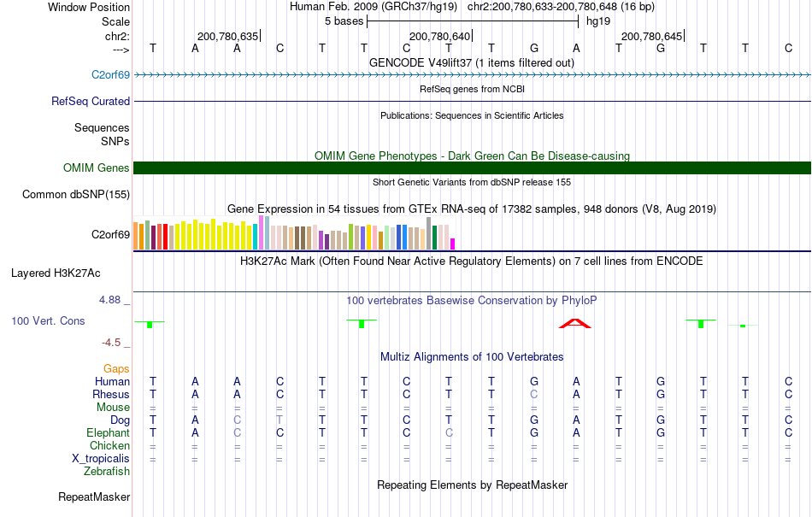
Task: Click the 200,780,635 coordinate label
Action: [x=227, y=36]
